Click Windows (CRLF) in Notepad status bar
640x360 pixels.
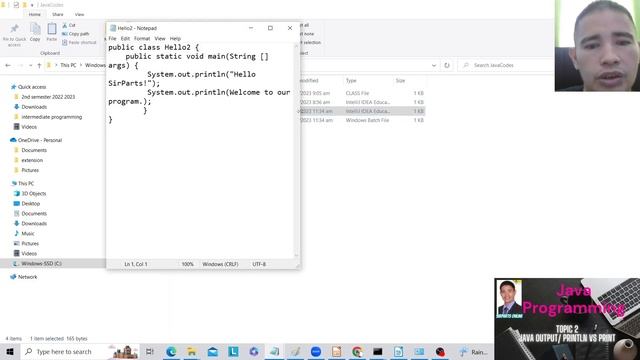[x=220, y=264]
